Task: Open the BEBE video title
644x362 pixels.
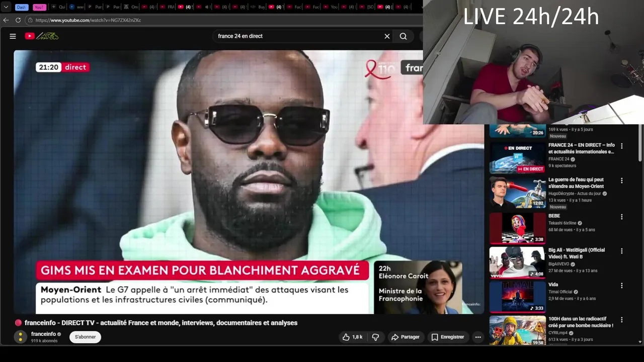Action: click(x=554, y=216)
